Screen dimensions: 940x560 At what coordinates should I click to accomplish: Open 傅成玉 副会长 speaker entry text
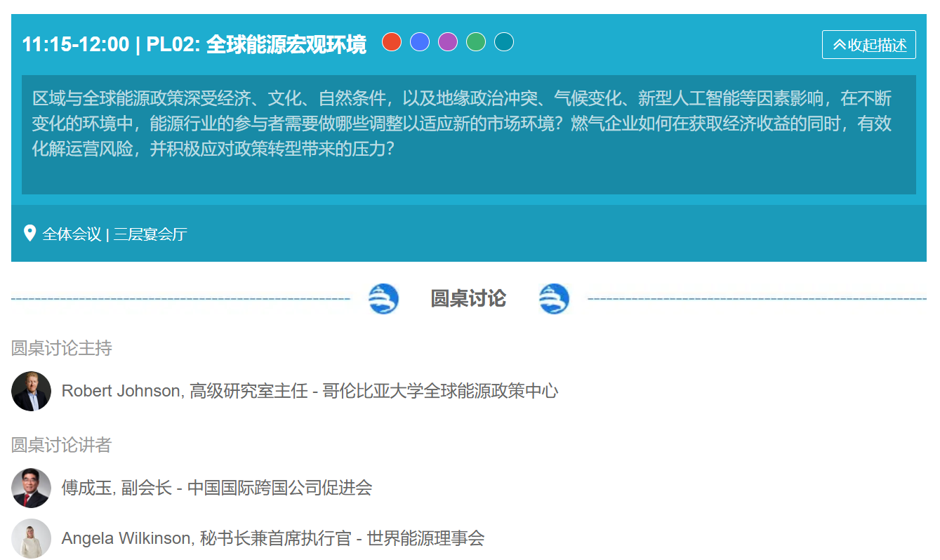pos(217,488)
